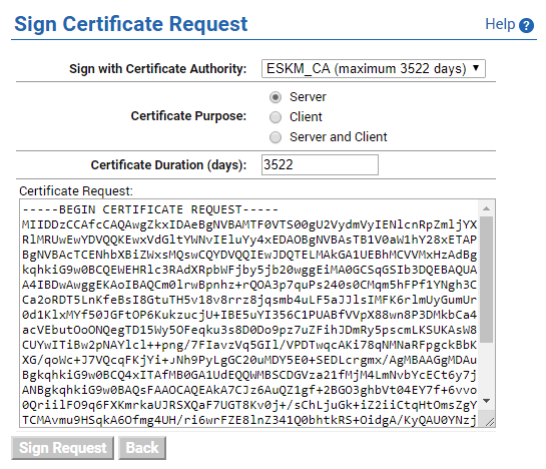Click the Sign Request button
The height and width of the screenshot is (469, 546).
62,448
